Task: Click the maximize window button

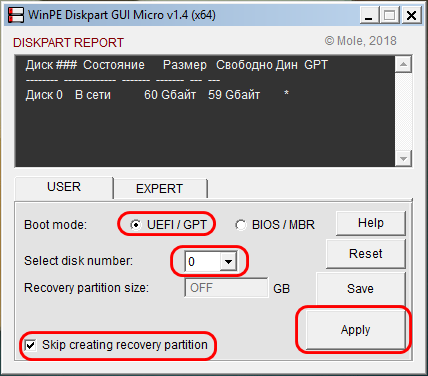Action: [x=390, y=15]
